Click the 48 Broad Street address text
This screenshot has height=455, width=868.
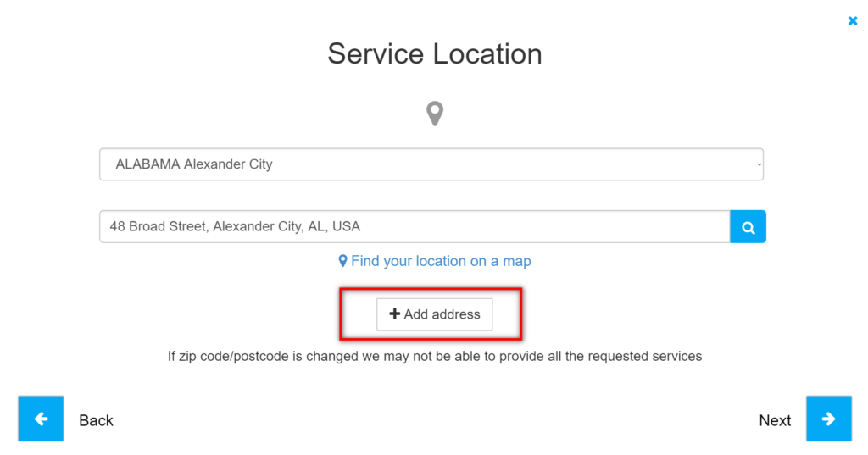[235, 226]
